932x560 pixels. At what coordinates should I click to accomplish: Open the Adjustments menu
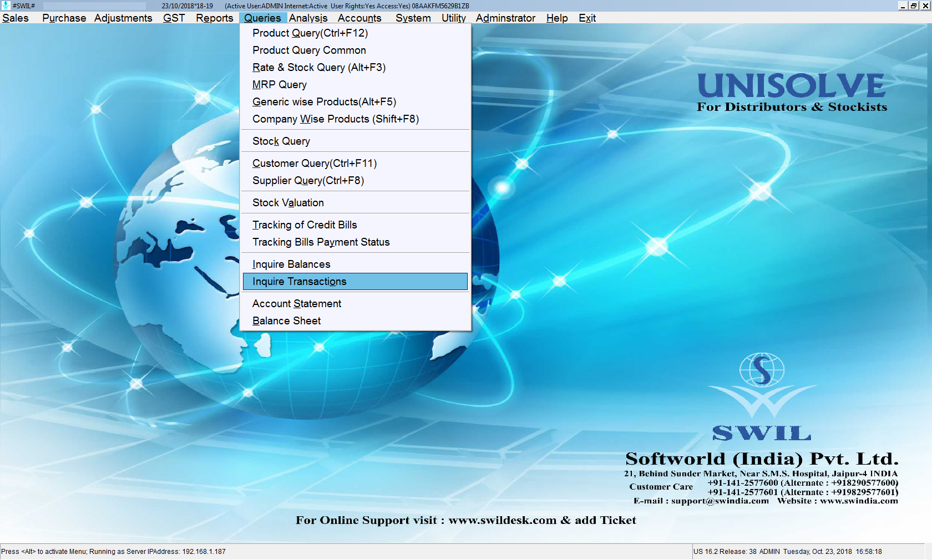pyautogui.click(x=123, y=18)
